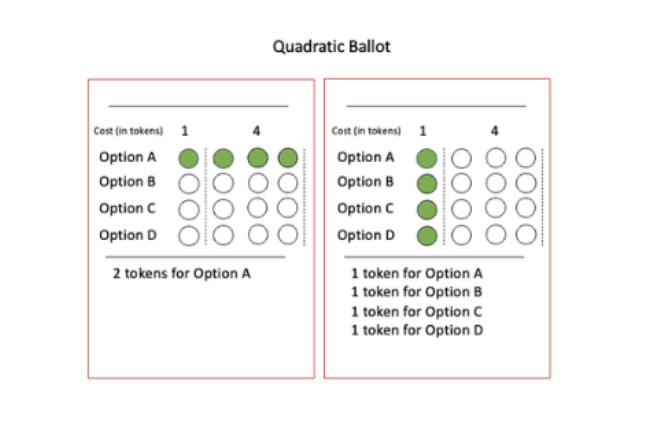Click '2 tokens for Option A' text
Viewport: 650px width, 432px height.
click(182, 274)
